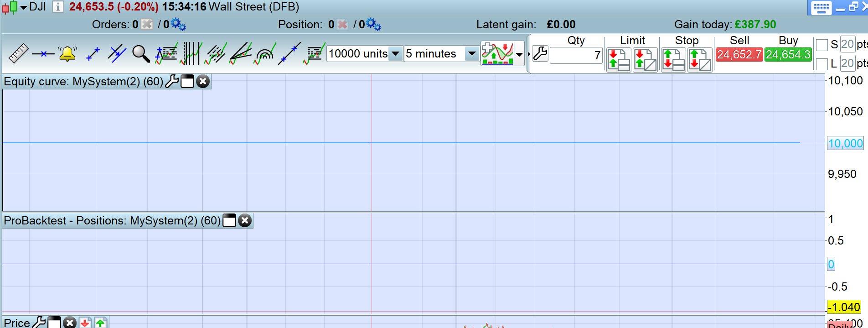The image size is (868, 328).
Task: Close the Price panel
Action: click(70, 323)
